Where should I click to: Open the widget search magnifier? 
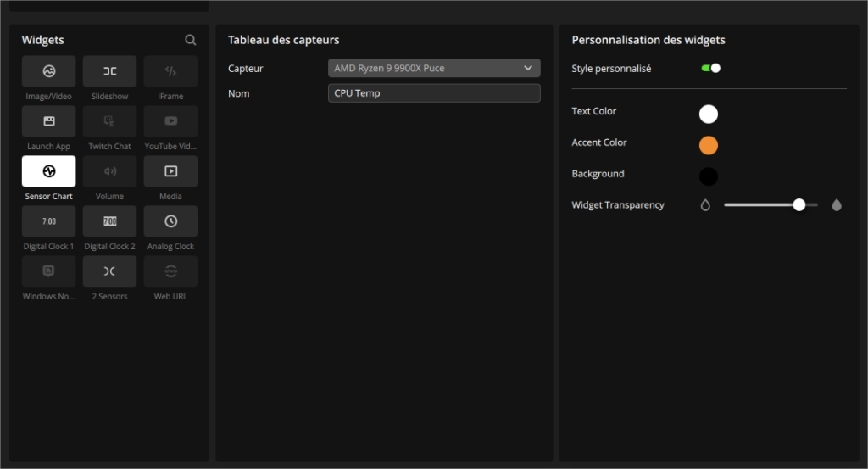[x=191, y=40]
